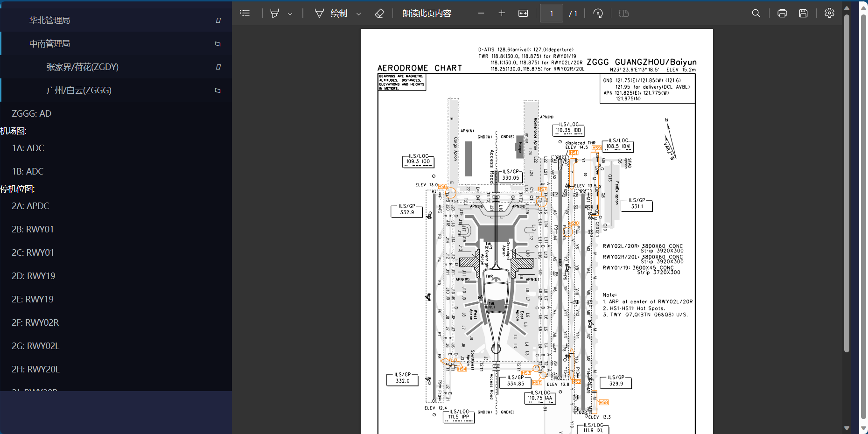Click the fit to width icon
Image resolution: width=868 pixels, height=434 pixels.
[523, 14]
